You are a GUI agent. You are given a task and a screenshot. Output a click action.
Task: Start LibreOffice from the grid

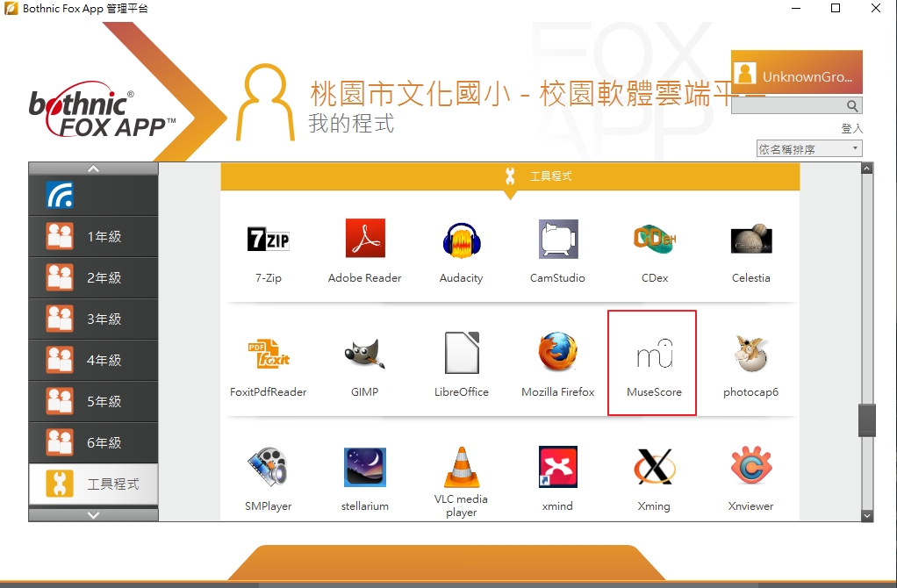(461, 352)
